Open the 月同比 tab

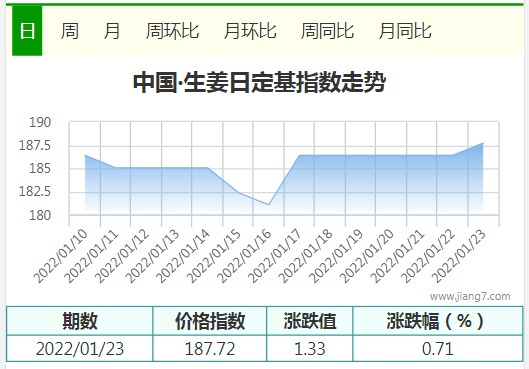tap(405, 31)
